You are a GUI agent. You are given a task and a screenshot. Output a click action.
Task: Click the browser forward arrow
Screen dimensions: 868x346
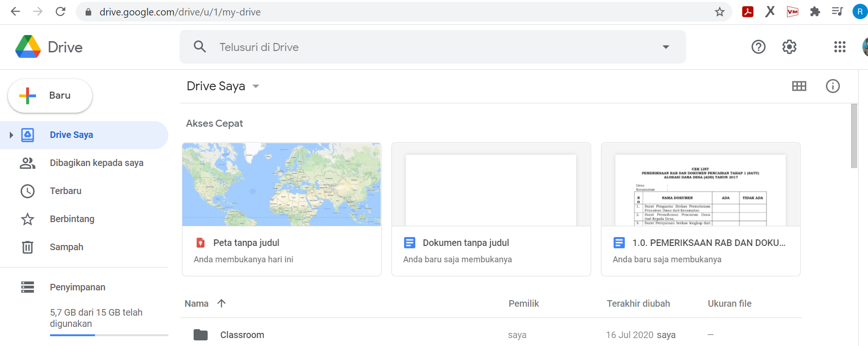[38, 12]
